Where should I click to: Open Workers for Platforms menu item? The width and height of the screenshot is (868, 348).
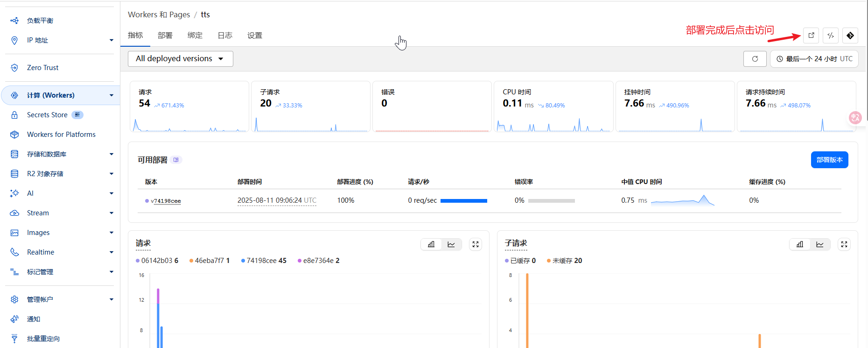pos(61,135)
